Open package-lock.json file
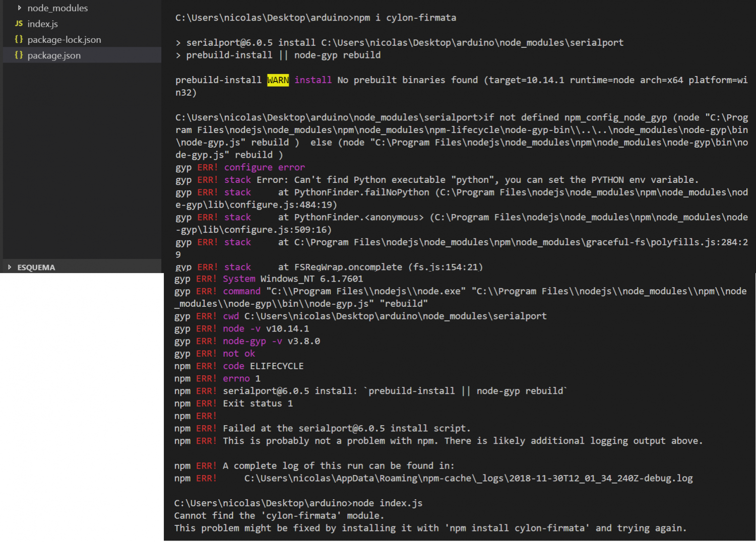The image size is (756, 542). click(x=64, y=40)
